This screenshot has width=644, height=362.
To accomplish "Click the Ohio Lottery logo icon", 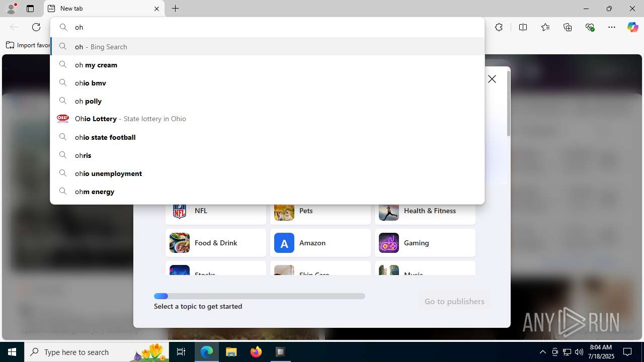I will click(x=63, y=119).
